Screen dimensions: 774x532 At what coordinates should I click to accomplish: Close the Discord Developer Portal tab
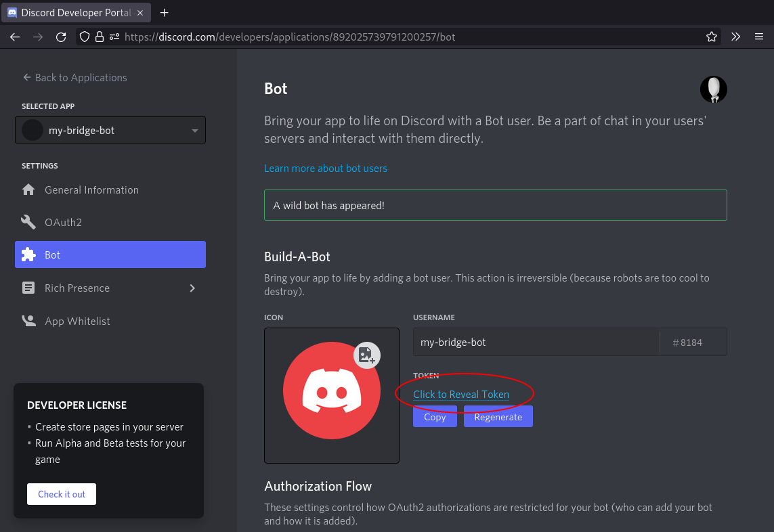(140, 13)
